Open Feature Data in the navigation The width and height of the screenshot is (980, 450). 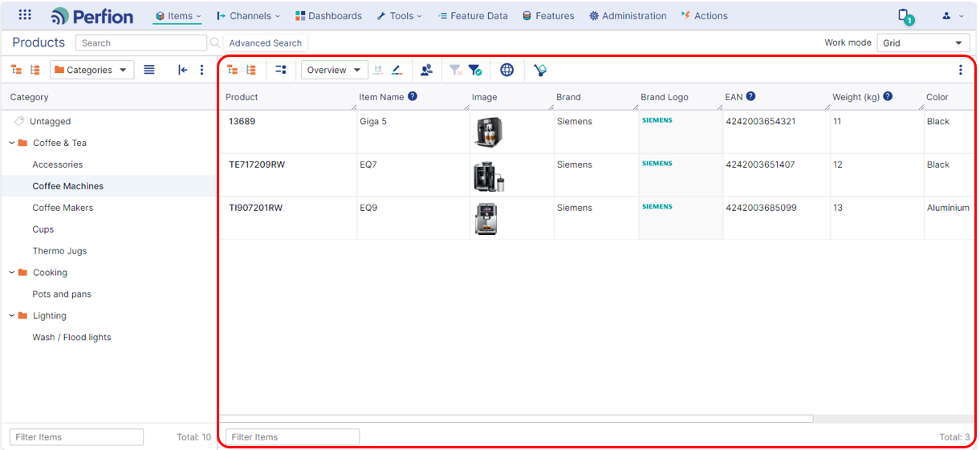click(473, 16)
